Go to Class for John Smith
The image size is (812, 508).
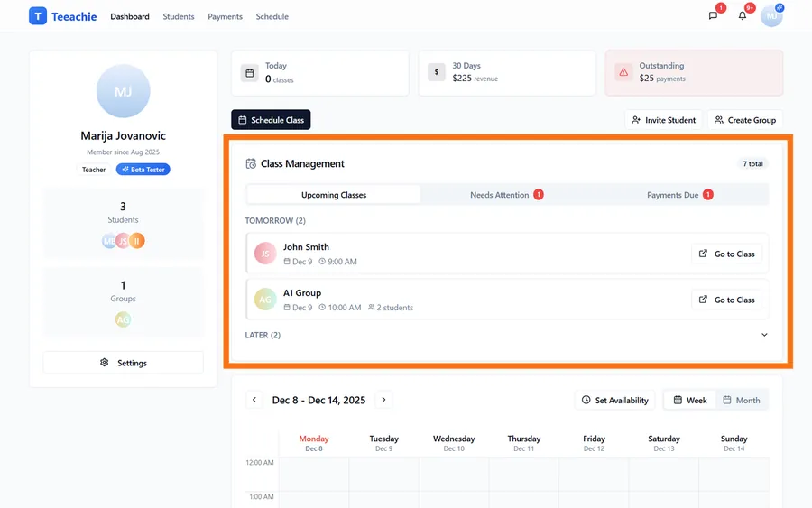coord(727,254)
